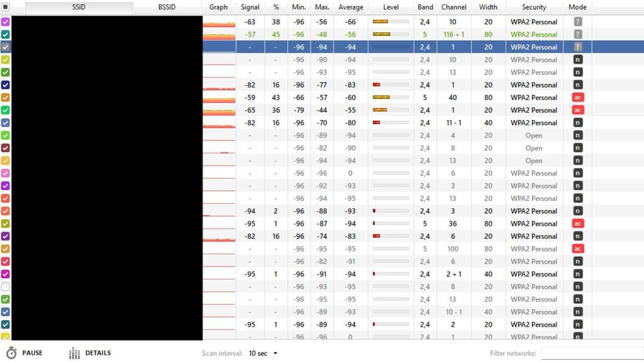Click the 'n' mode badge in channel 10 - 1 row
Screen dimensions: 644x362
point(578,312)
